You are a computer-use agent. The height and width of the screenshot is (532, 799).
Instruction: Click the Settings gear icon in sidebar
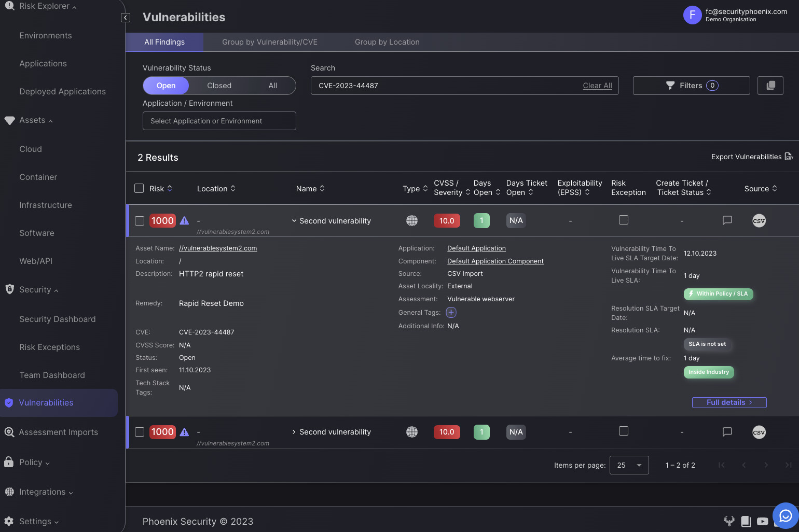(9, 521)
